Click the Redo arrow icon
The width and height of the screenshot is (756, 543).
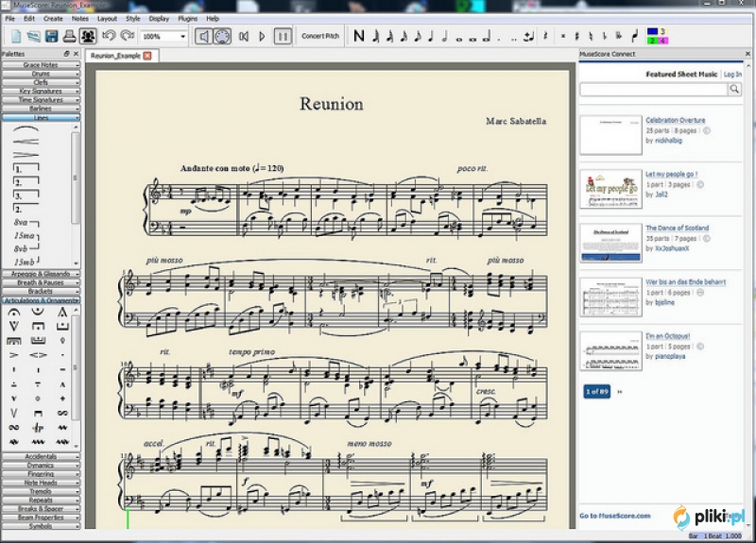[x=128, y=36]
